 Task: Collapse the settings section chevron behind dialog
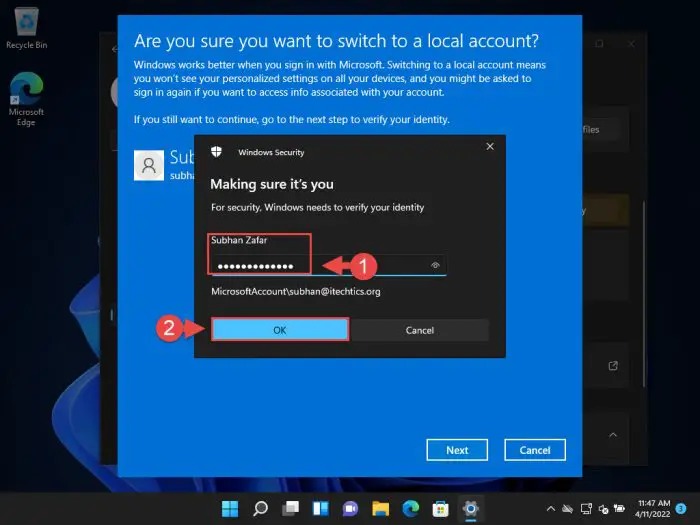612,436
